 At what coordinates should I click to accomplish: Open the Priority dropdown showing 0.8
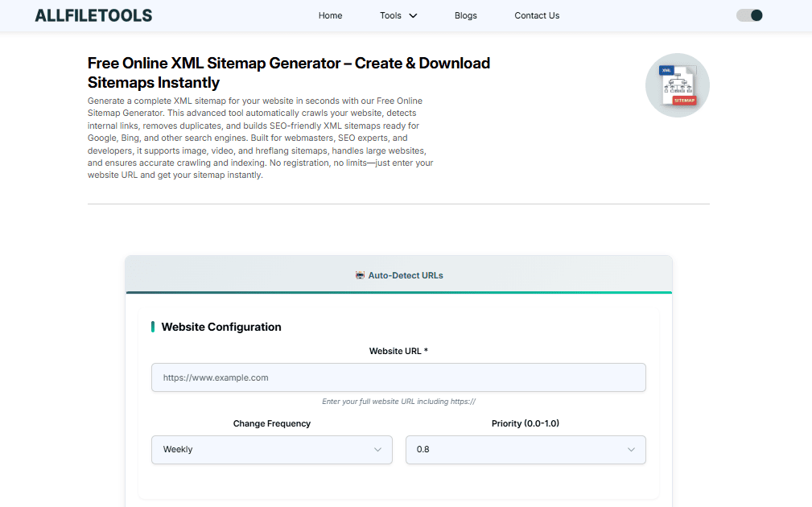pos(525,450)
